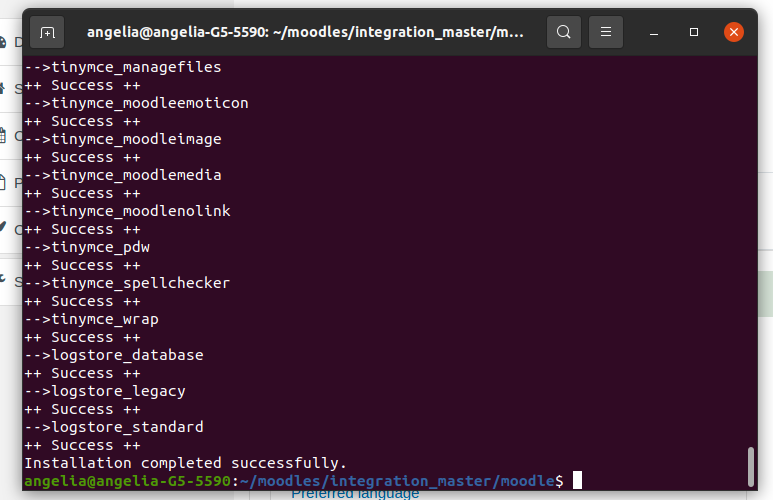Click the line '-->logstore_legacy'
773x500 pixels.
(x=105, y=391)
